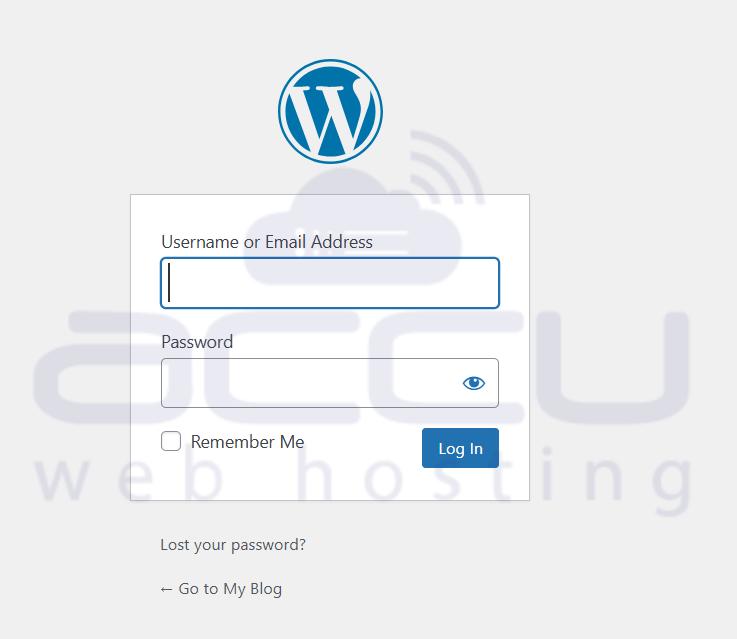737x639 pixels.
Task: Focus the Username or Email Address field
Action: 329,283
